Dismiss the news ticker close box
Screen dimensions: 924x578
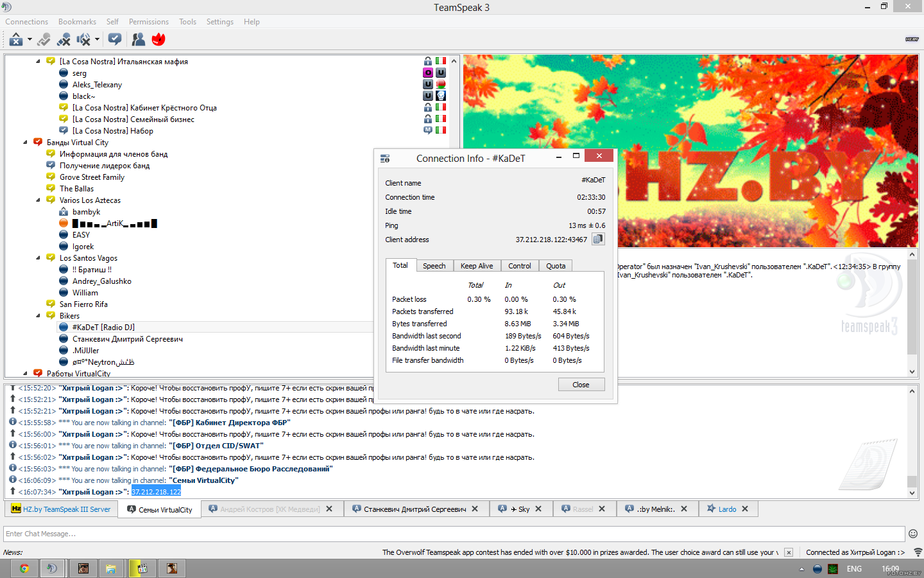click(x=789, y=552)
